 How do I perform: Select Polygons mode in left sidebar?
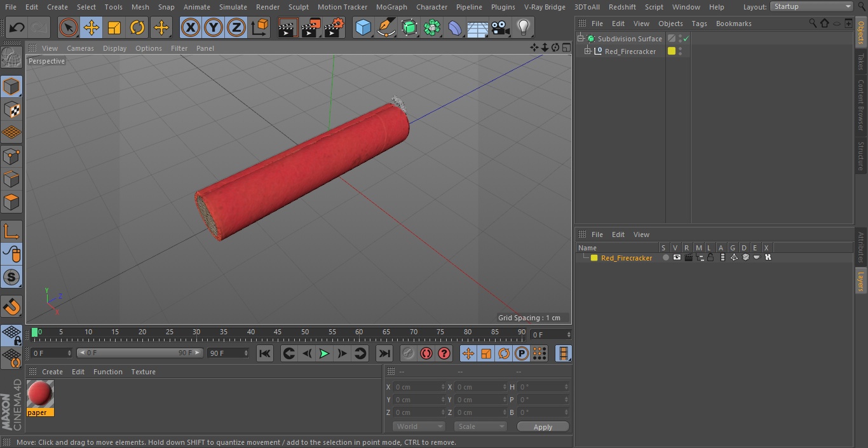(11, 202)
